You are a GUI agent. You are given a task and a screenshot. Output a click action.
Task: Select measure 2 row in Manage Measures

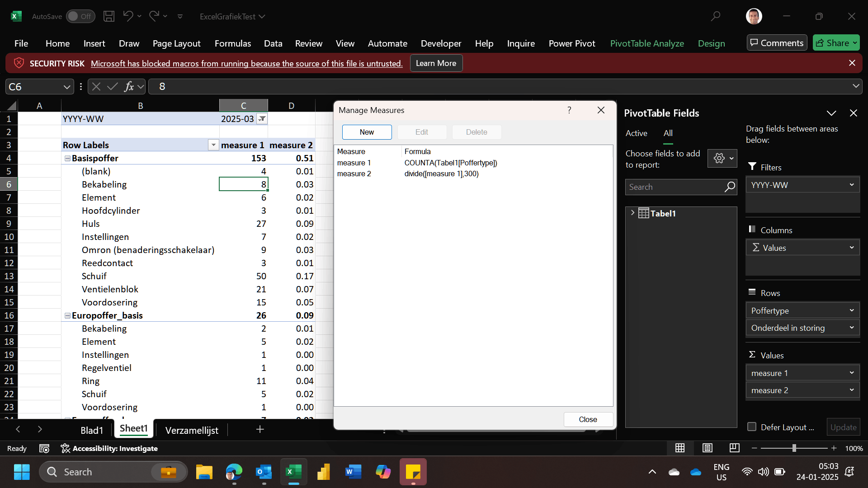tap(473, 174)
